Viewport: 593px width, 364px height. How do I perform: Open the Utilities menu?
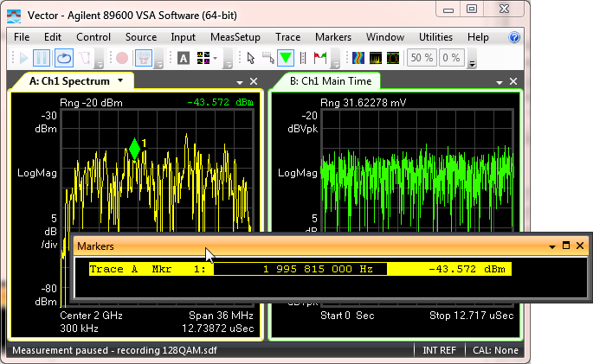click(x=435, y=37)
